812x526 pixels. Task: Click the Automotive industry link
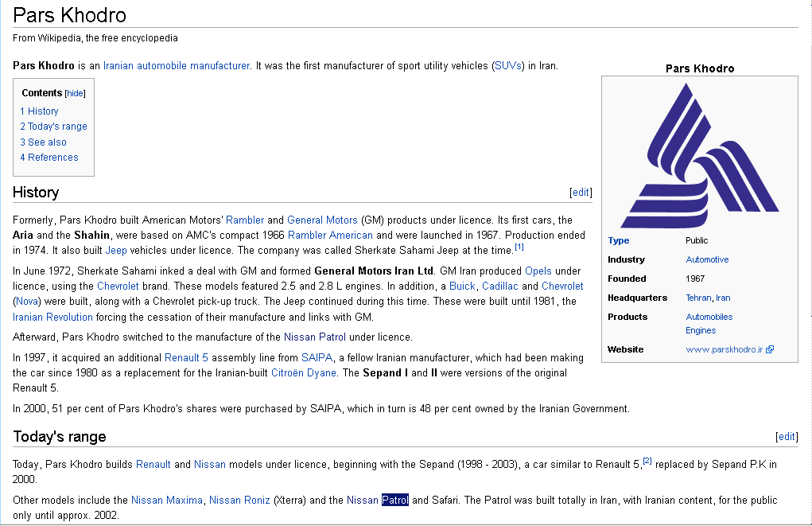pos(707,259)
